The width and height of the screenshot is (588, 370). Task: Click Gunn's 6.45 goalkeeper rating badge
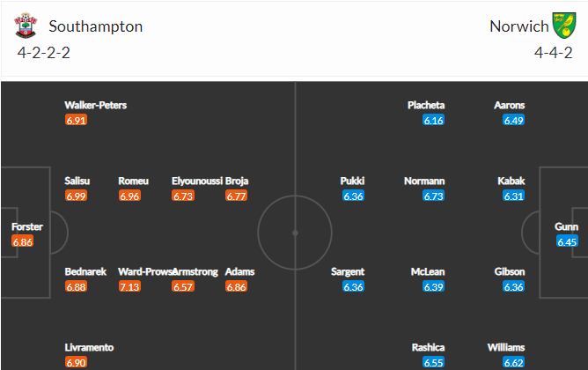point(567,241)
